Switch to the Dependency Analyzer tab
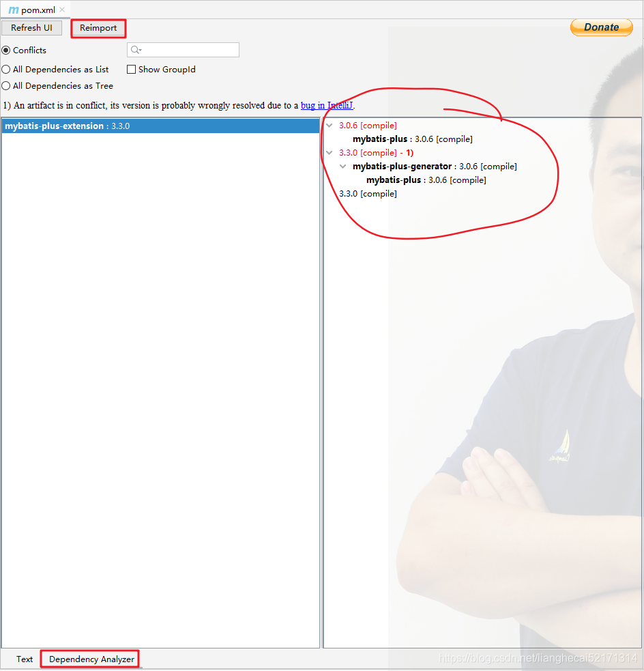644x671 pixels. coord(91,659)
